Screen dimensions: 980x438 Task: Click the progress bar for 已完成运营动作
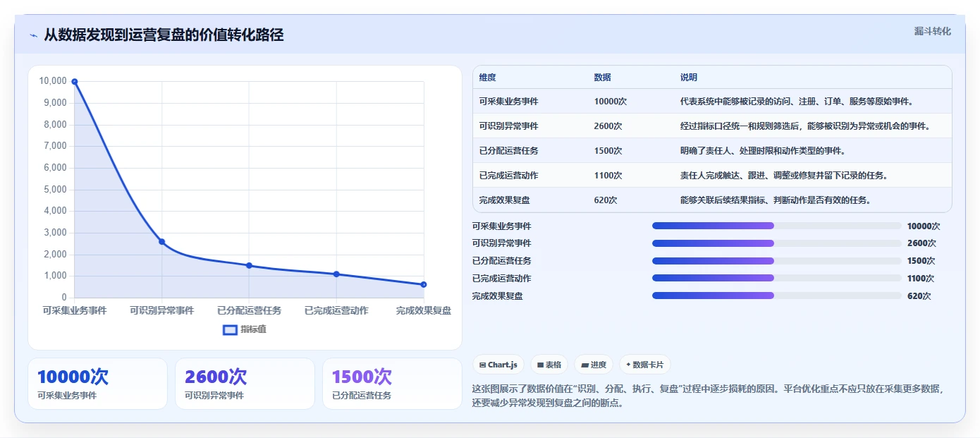pos(777,279)
